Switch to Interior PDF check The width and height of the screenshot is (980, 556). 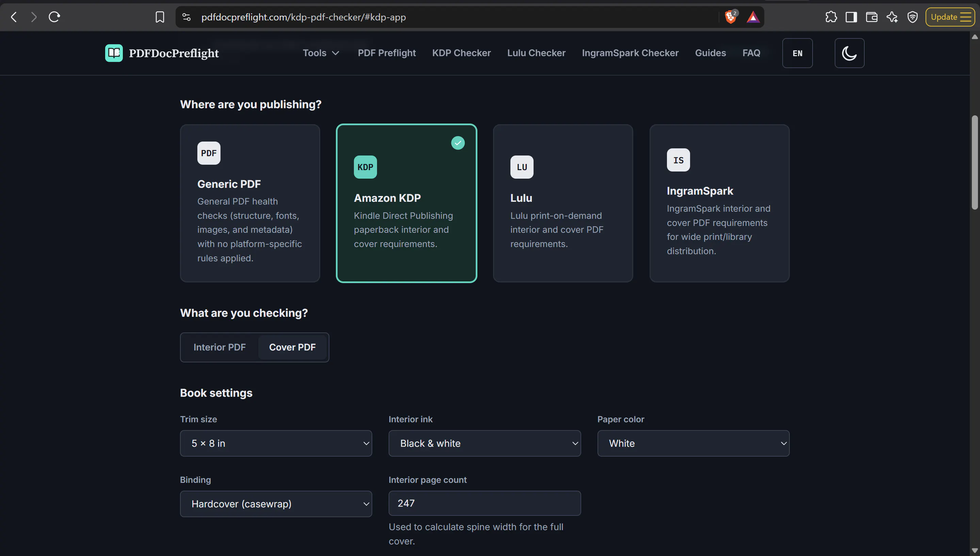click(219, 347)
